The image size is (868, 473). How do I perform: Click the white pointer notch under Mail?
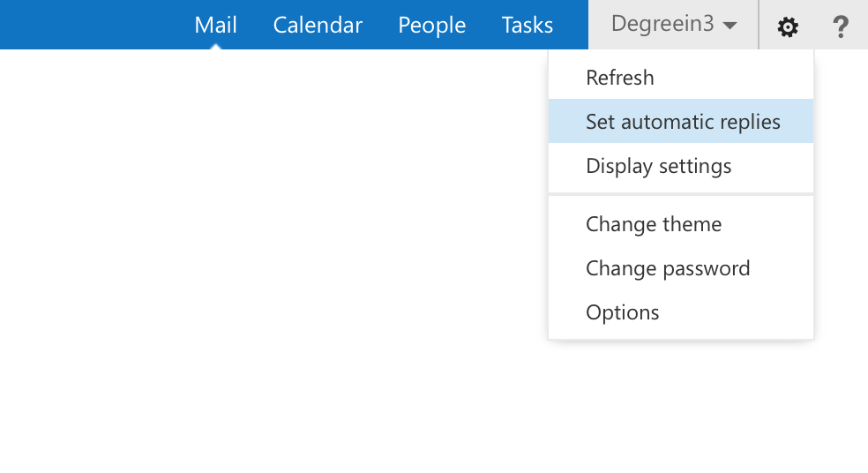[215, 47]
